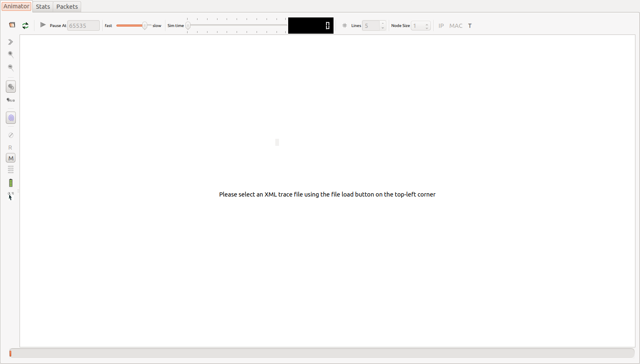Decrease grid Lines with down arrow
The height and width of the screenshot is (364, 640).
tap(383, 28)
